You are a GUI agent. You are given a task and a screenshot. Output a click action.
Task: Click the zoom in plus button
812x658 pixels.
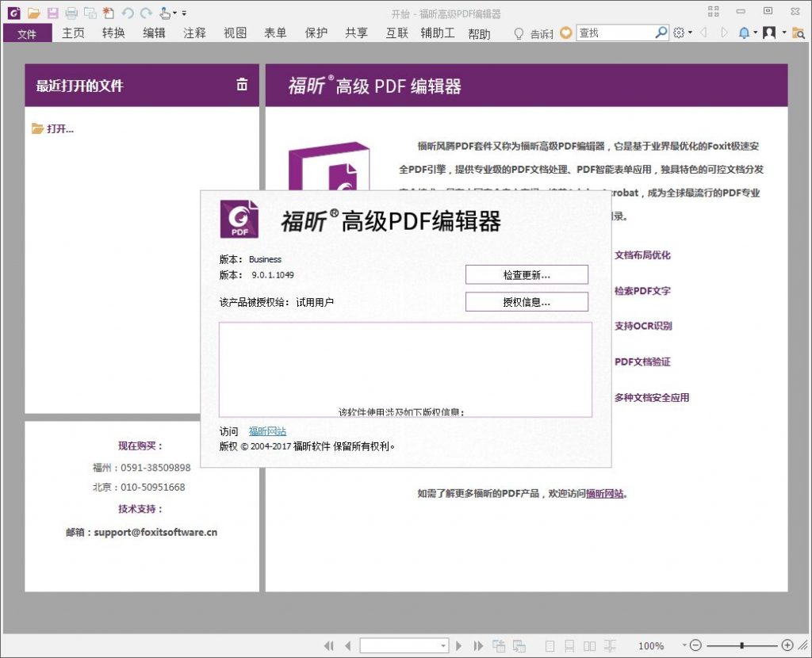(x=787, y=645)
